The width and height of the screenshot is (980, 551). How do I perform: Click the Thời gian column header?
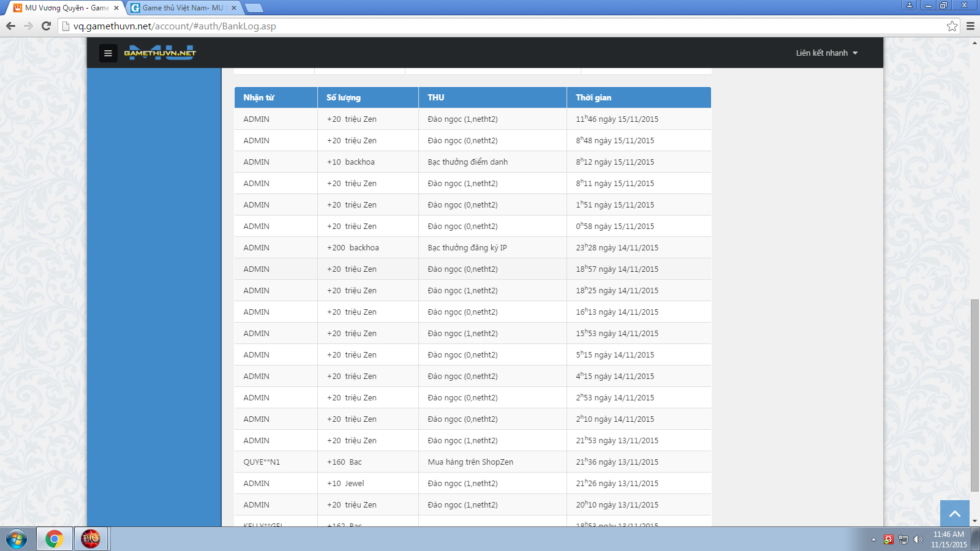[594, 97]
